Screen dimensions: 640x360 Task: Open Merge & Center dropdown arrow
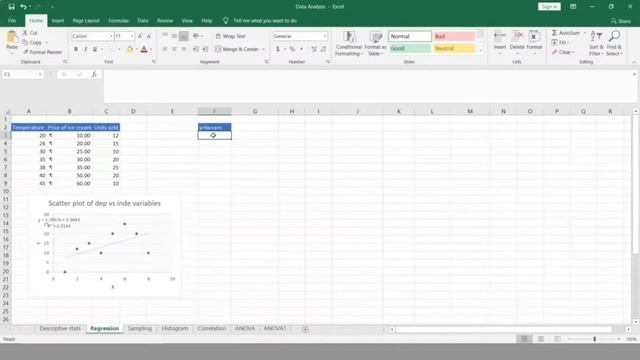coord(263,49)
